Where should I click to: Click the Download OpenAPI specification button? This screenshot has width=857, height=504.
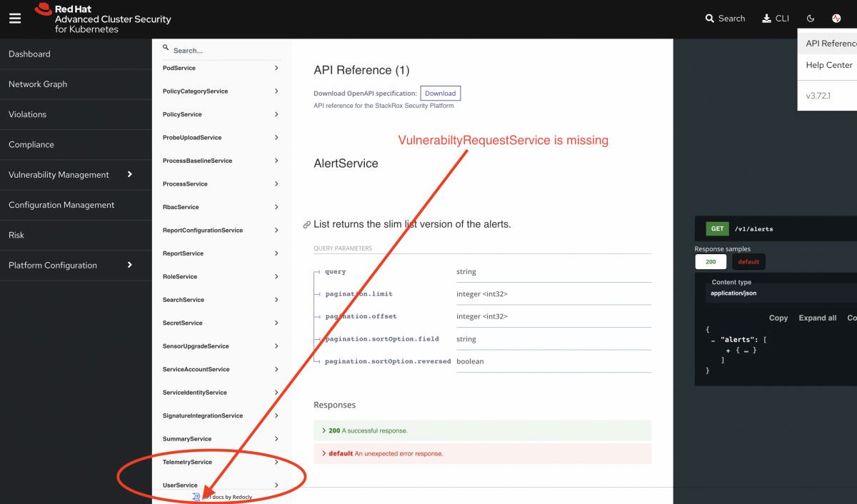440,93
